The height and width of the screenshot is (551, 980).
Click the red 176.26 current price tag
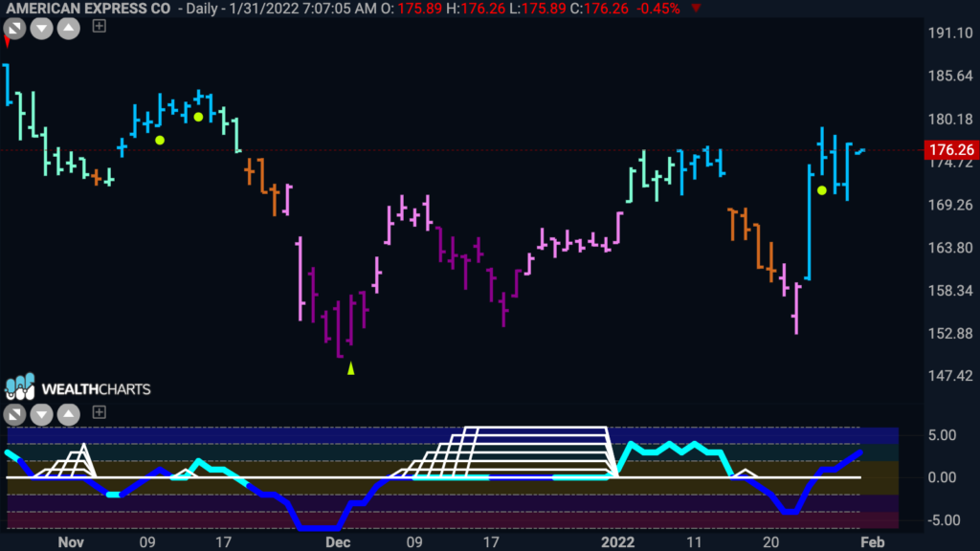point(951,150)
